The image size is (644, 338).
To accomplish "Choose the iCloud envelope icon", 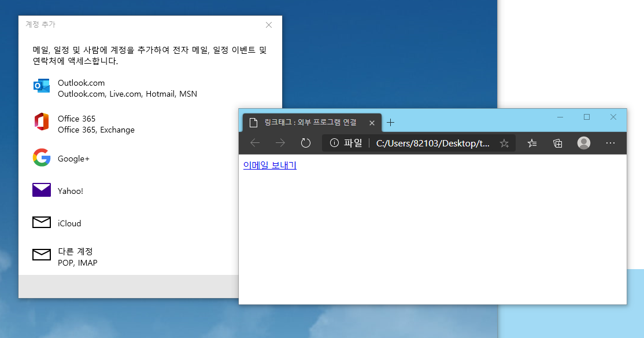I will pyautogui.click(x=42, y=222).
